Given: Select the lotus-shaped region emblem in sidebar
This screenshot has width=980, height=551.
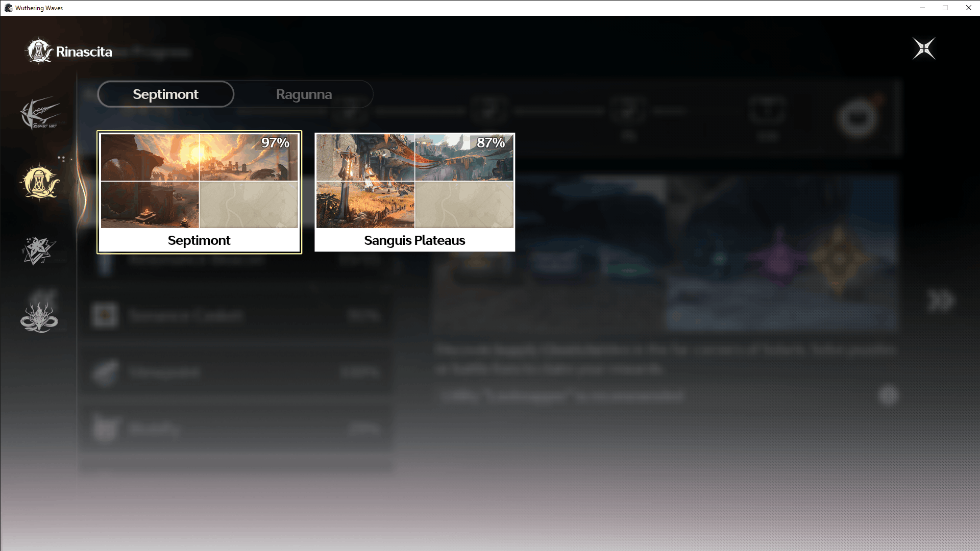Looking at the screenshot, I should coord(39,317).
